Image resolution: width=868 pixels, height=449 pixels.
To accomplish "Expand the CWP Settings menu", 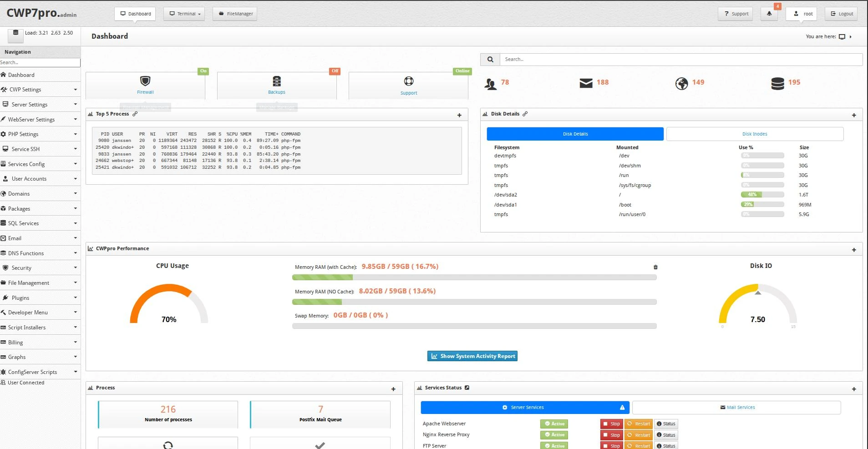I will point(39,90).
